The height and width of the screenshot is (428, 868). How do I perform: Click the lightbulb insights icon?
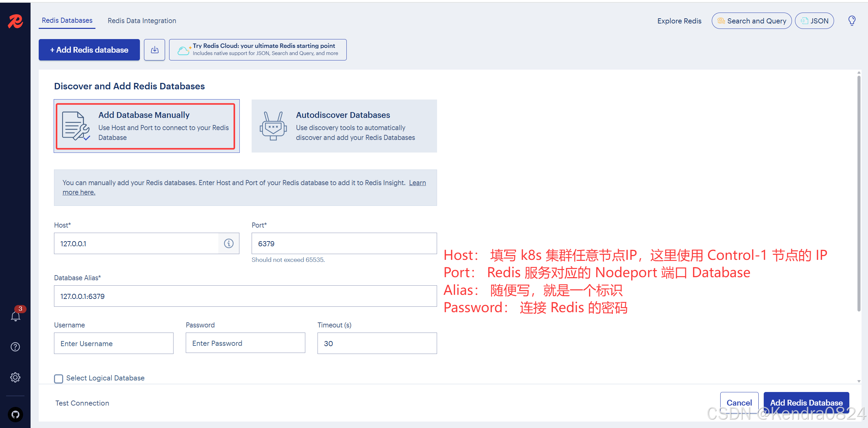click(x=852, y=21)
